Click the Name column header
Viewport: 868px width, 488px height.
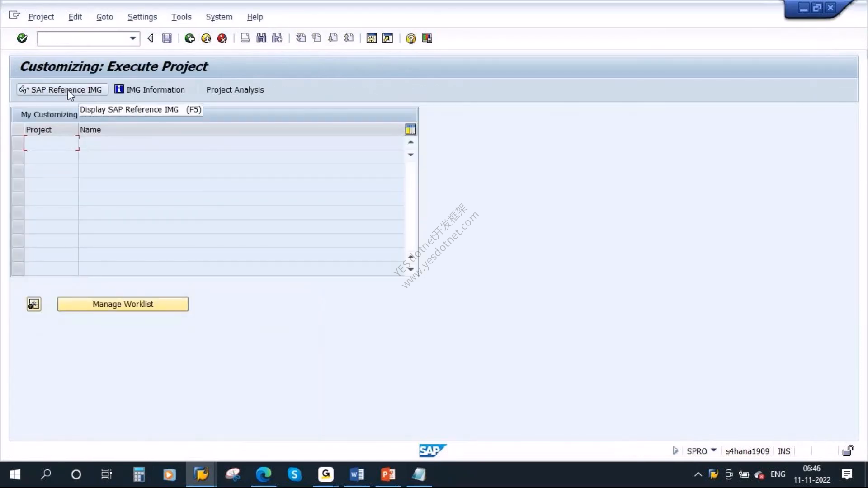click(x=241, y=130)
